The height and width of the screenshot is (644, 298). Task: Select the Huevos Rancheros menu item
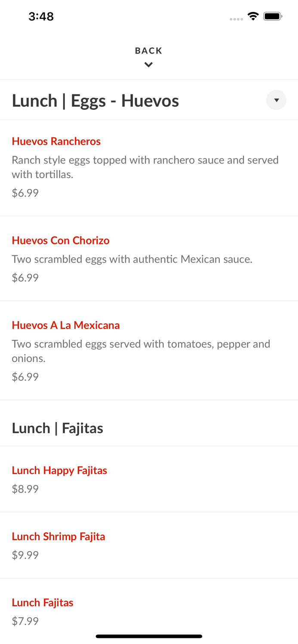click(x=56, y=141)
